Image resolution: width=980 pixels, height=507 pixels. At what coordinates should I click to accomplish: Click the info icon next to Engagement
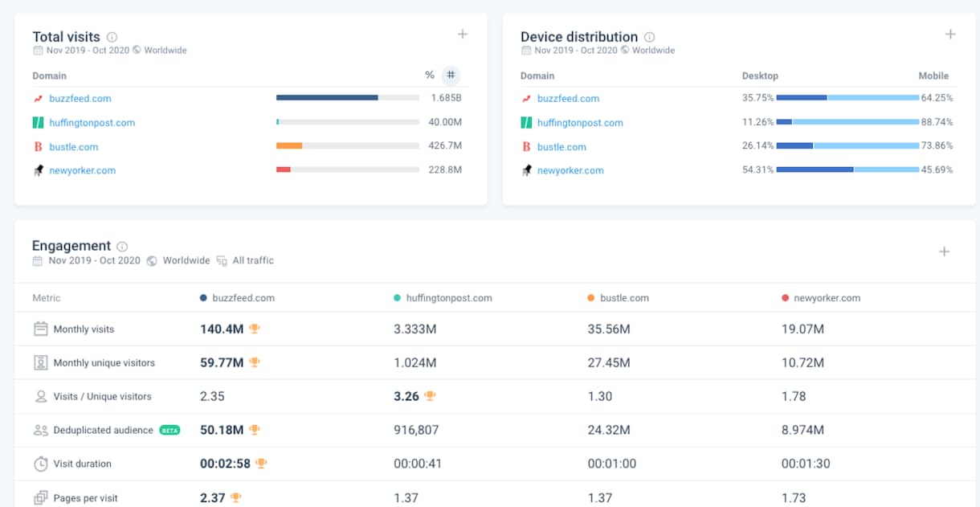122,247
